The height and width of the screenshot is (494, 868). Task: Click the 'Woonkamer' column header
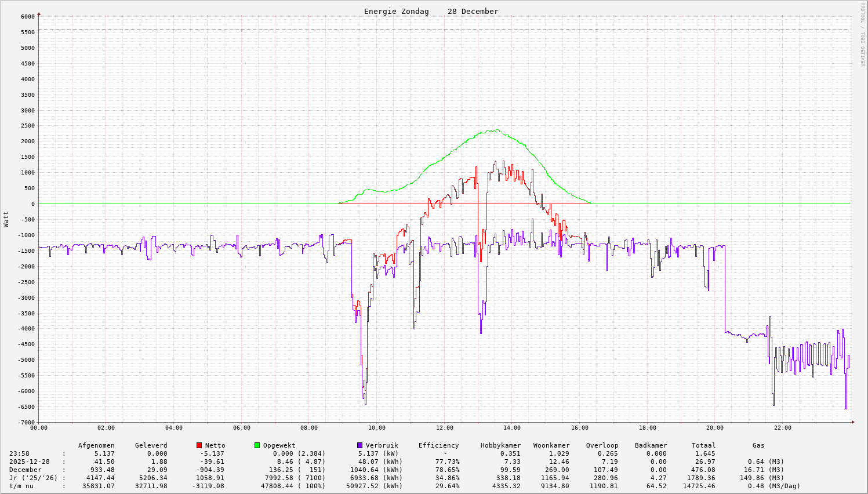[x=551, y=445]
